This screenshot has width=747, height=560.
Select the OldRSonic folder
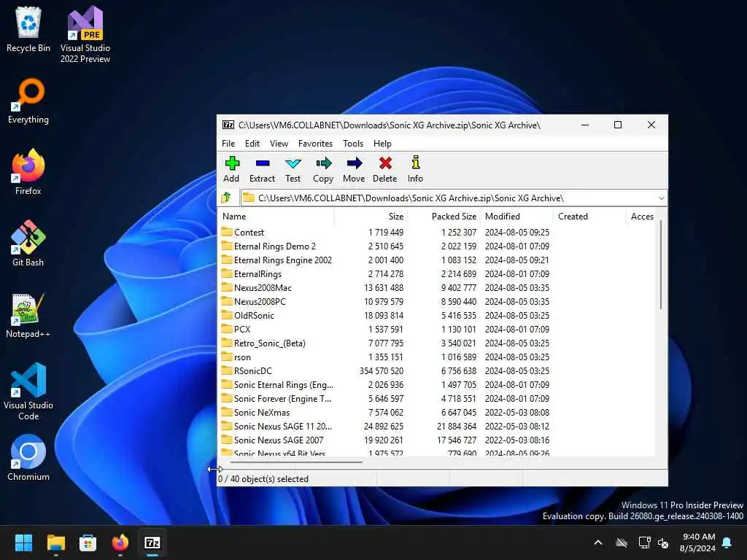(248, 315)
